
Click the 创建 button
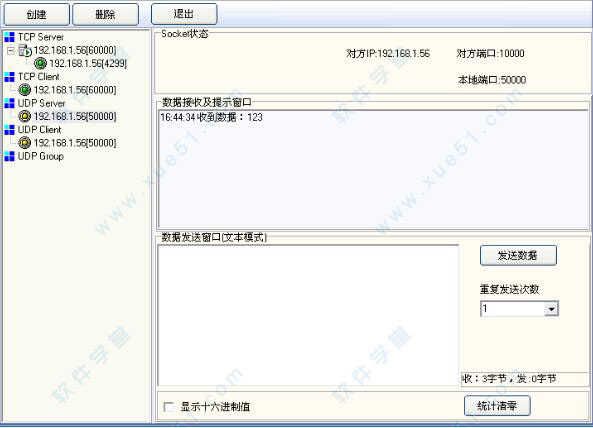point(37,14)
